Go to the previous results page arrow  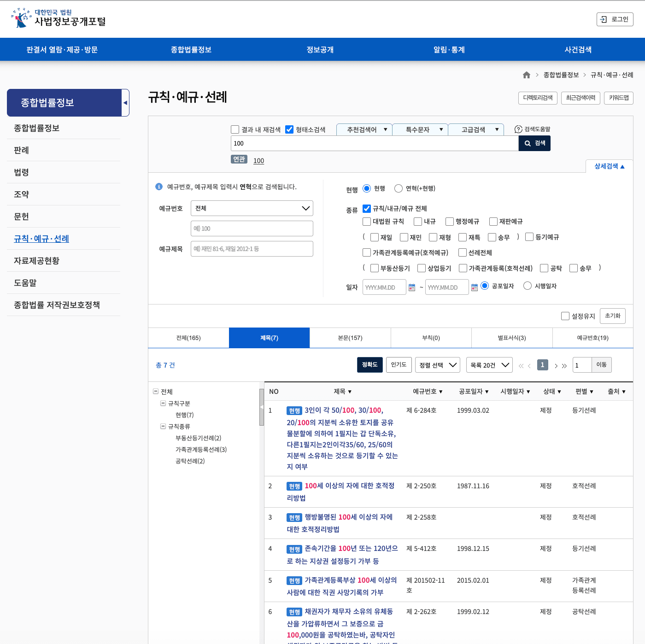[529, 366]
